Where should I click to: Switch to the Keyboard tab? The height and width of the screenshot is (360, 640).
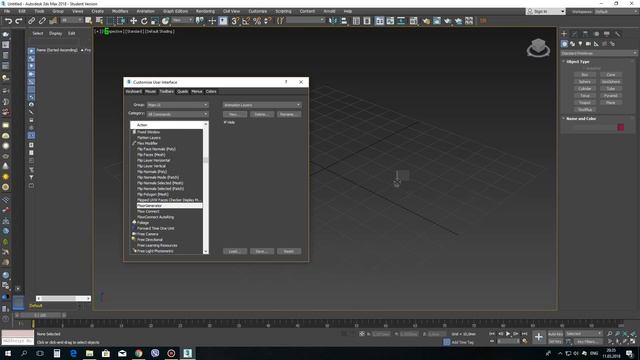point(133,91)
